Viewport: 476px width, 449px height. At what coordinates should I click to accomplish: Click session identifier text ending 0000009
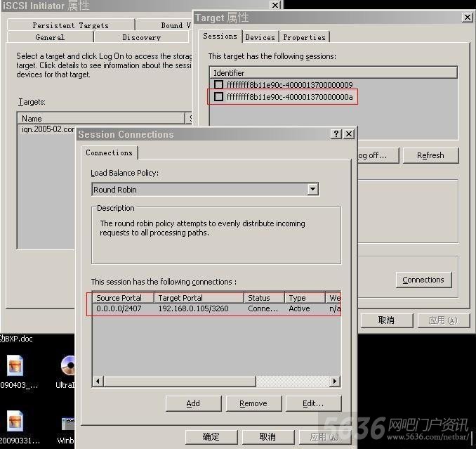[x=290, y=84]
